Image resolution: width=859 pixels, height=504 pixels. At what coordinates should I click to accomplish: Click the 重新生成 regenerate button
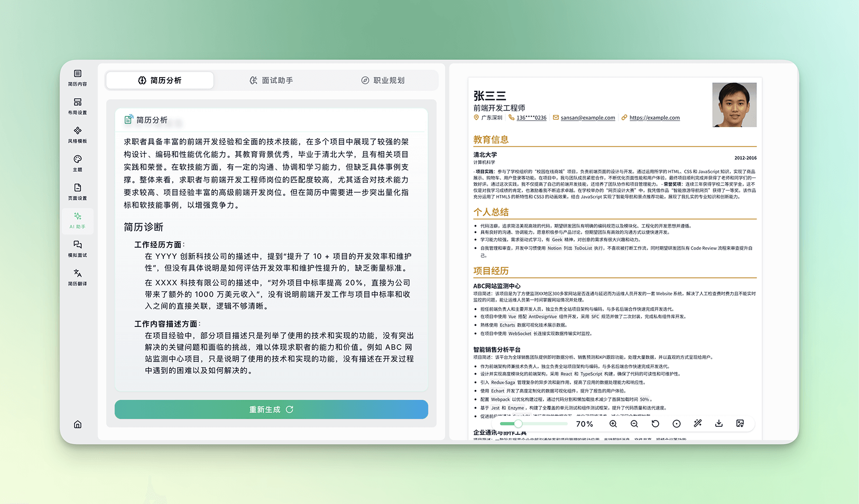tap(271, 409)
